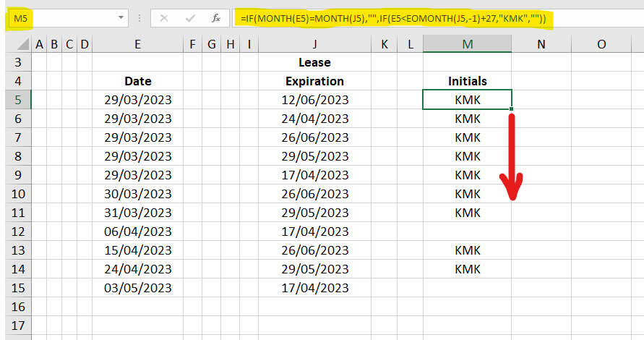Image resolution: width=644 pixels, height=340 pixels.
Task: Click the formula bar options dots
Action: pyautogui.click(x=139, y=18)
